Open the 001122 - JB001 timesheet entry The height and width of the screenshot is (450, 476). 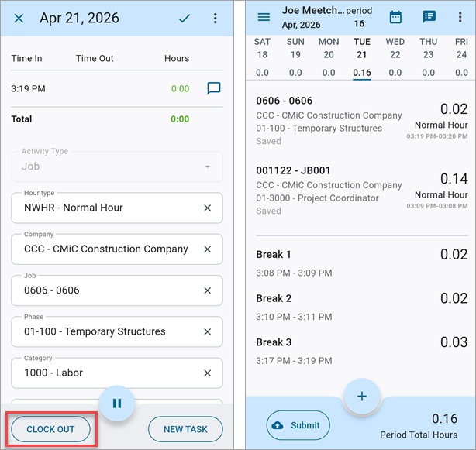(x=362, y=190)
